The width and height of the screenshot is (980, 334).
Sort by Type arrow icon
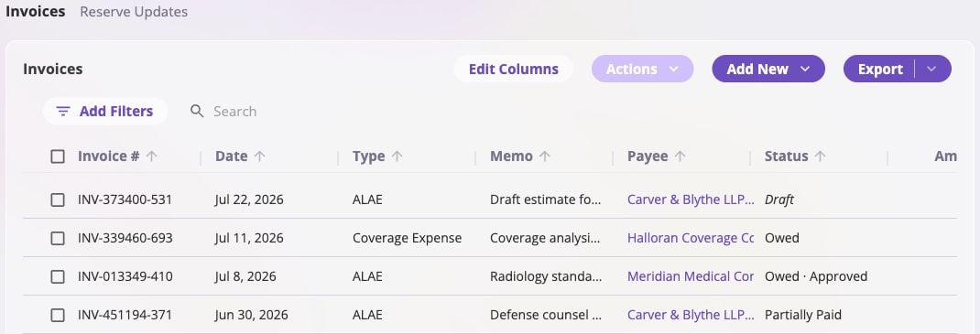[397, 156]
